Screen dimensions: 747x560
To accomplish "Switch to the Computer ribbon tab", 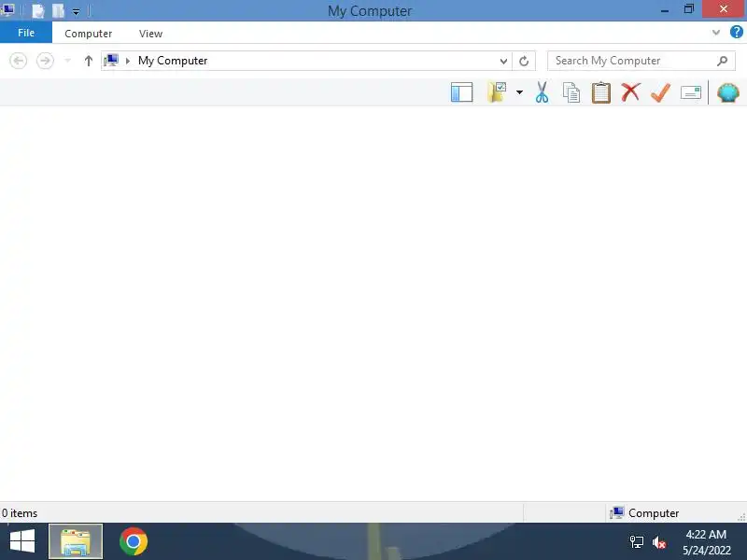I will 88,34.
